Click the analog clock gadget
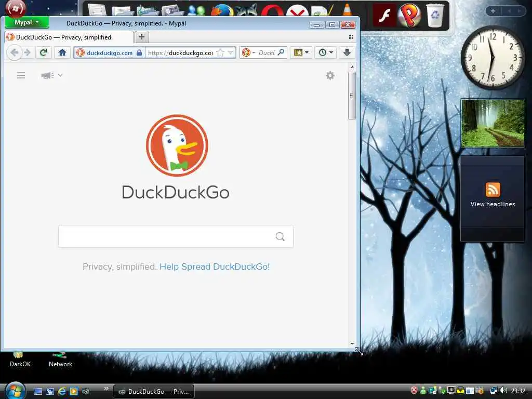532x399 pixels. point(493,57)
